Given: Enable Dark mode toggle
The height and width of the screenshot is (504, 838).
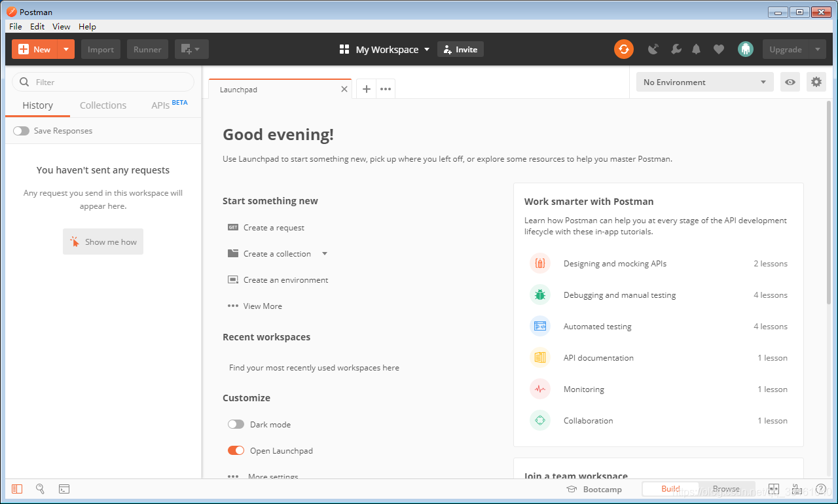Looking at the screenshot, I should (236, 424).
